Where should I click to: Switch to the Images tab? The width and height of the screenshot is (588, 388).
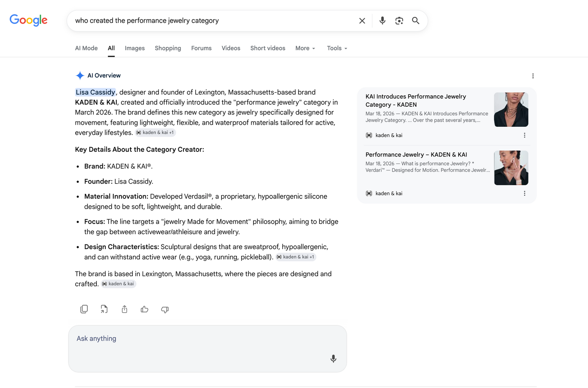click(135, 48)
